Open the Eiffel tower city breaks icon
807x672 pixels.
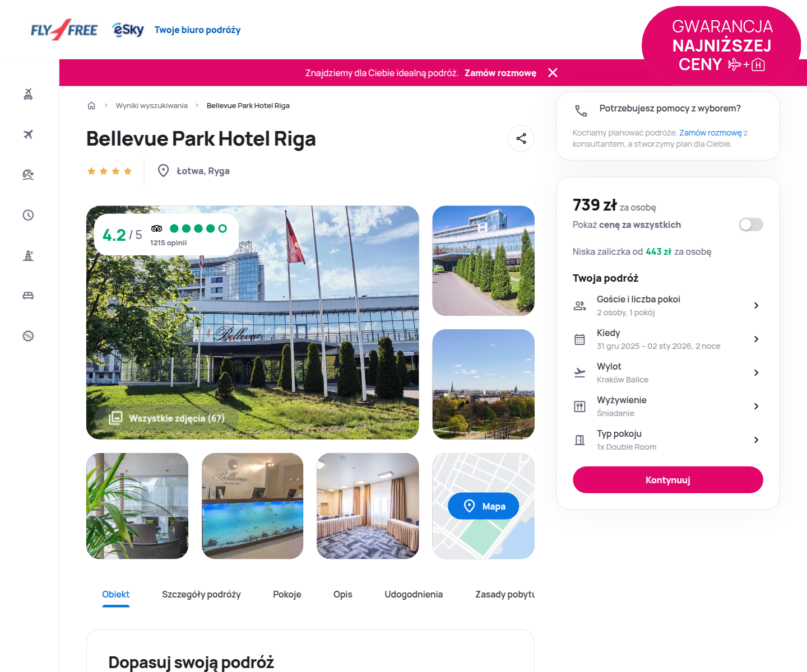28,255
